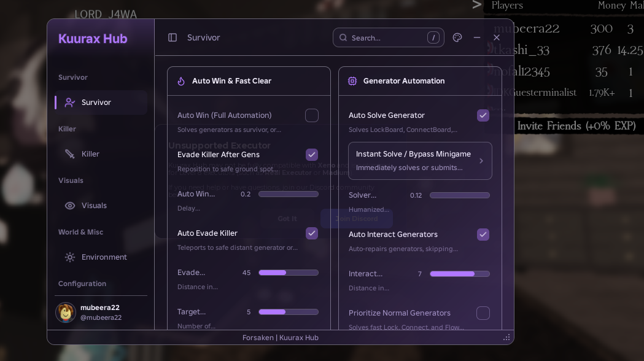Click the flame icon beside Auto Win & Fast Clear
The height and width of the screenshot is (361, 644).
point(181,81)
